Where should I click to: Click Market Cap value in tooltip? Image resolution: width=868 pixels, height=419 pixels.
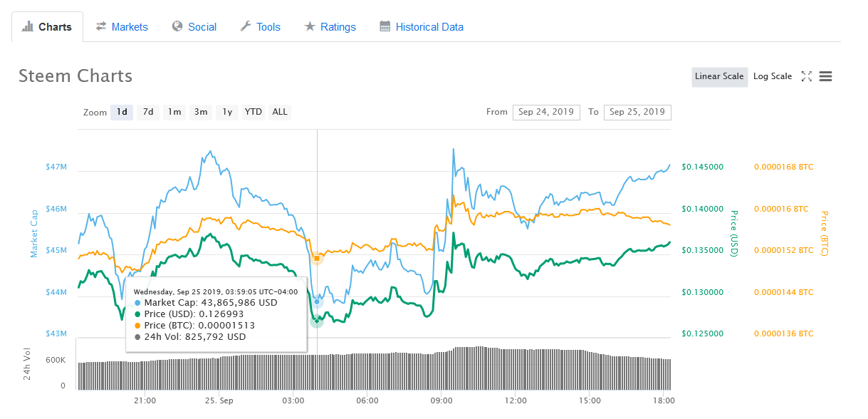pos(238,303)
